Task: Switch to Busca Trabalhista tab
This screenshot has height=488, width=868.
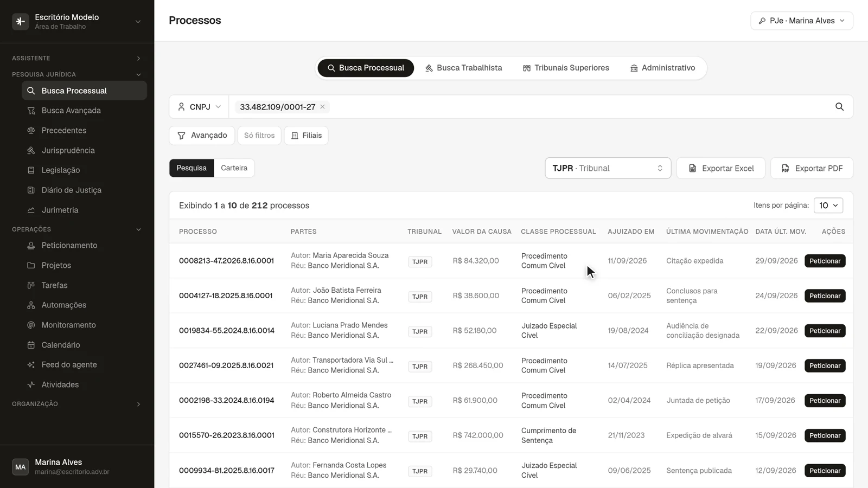Action: [x=463, y=68]
